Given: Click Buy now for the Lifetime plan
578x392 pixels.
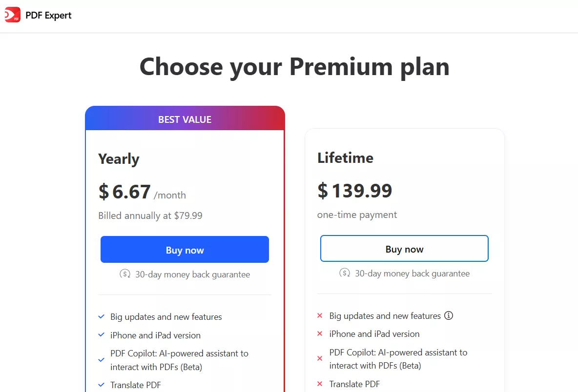Looking at the screenshot, I should [404, 248].
